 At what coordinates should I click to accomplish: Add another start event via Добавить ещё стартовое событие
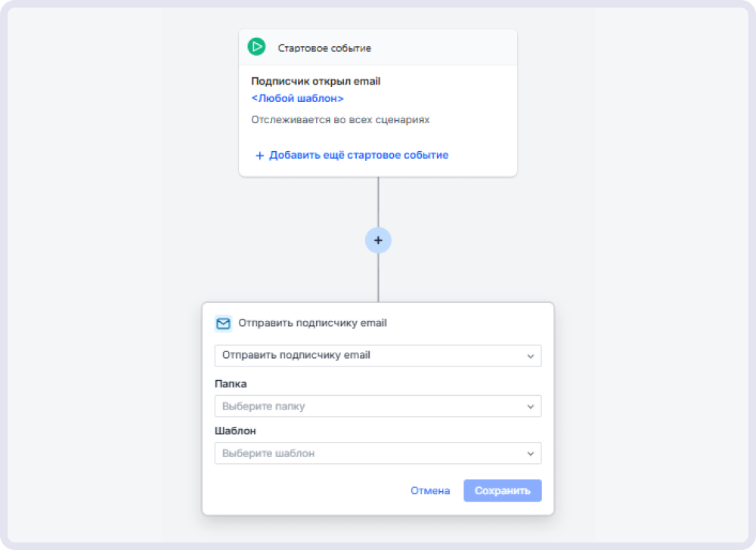click(x=358, y=155)
